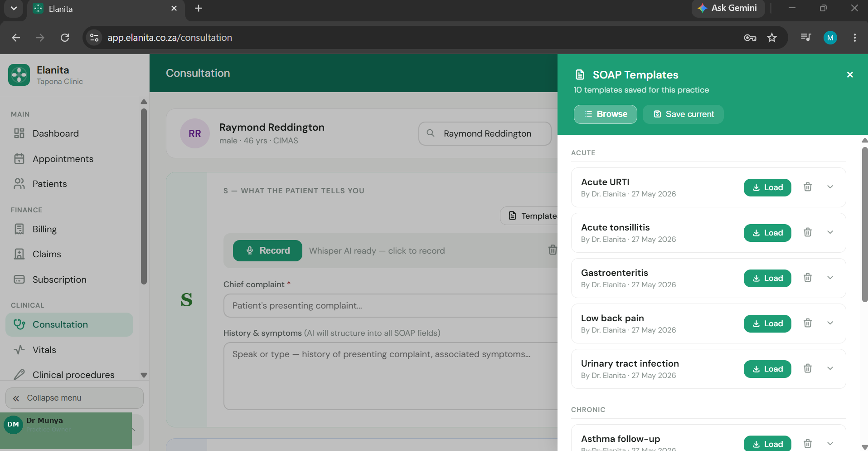Delete the Asthma follow-up template

click(x=808, y=444)
